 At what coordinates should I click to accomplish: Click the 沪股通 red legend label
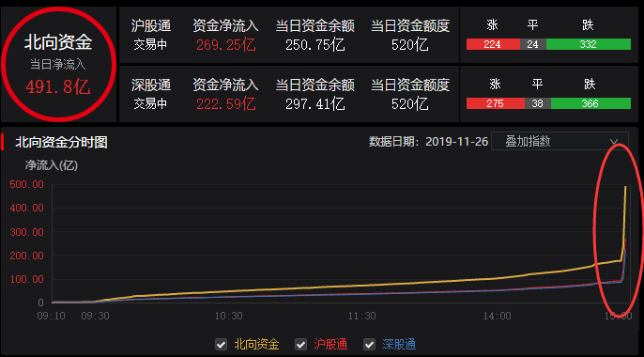pyautogui.click(x=330, y=344)
